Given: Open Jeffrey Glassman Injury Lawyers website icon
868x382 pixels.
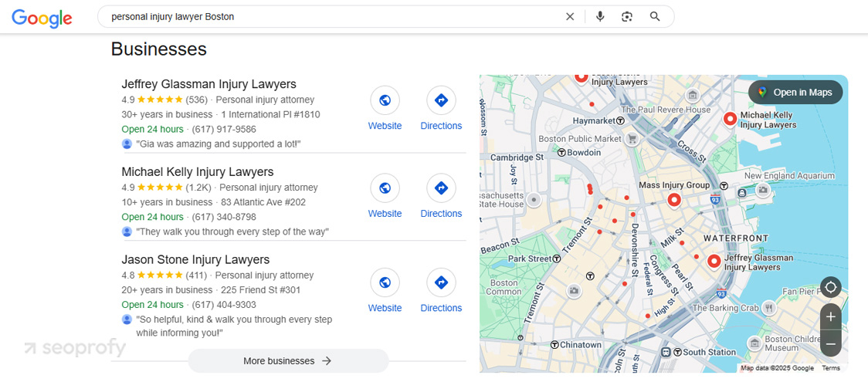Looking at the screenshot, I should (385, 100).
